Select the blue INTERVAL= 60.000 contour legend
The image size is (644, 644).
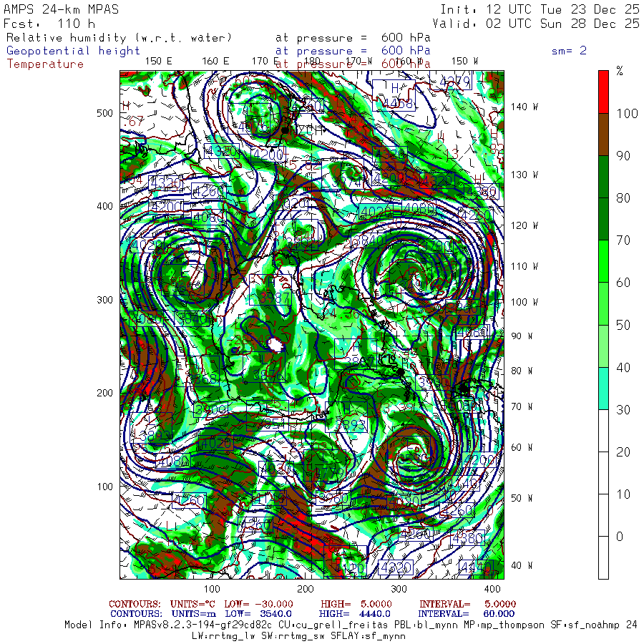pos(467,614)
